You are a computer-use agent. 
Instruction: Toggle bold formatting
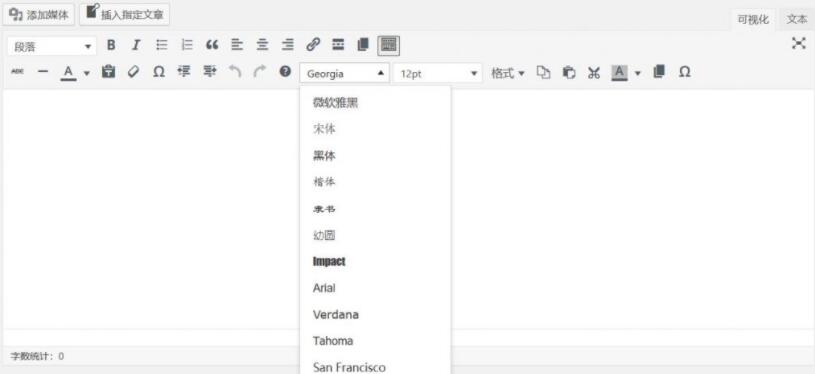(x=111, y=45)
